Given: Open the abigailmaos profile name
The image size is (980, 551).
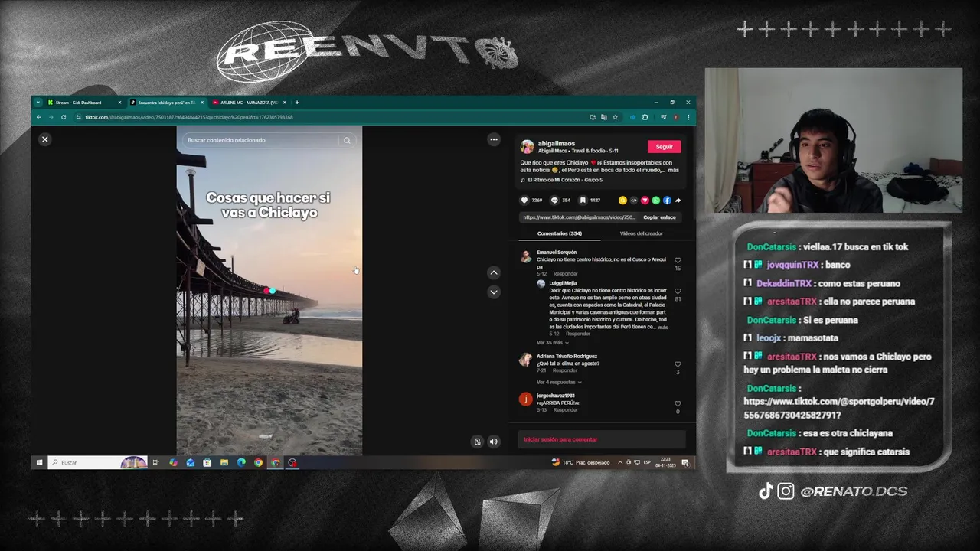Looking at the screenshot, I should pyautogui.click(x=557, y=143).
